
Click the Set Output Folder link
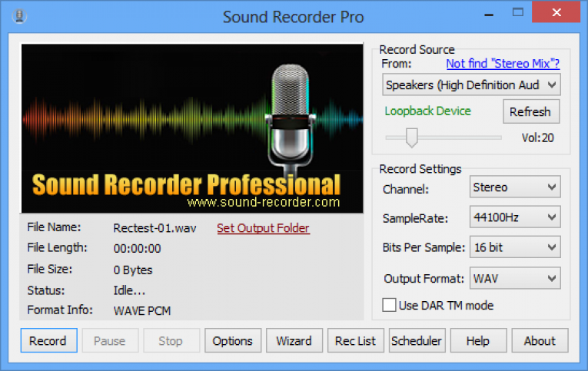263,228
